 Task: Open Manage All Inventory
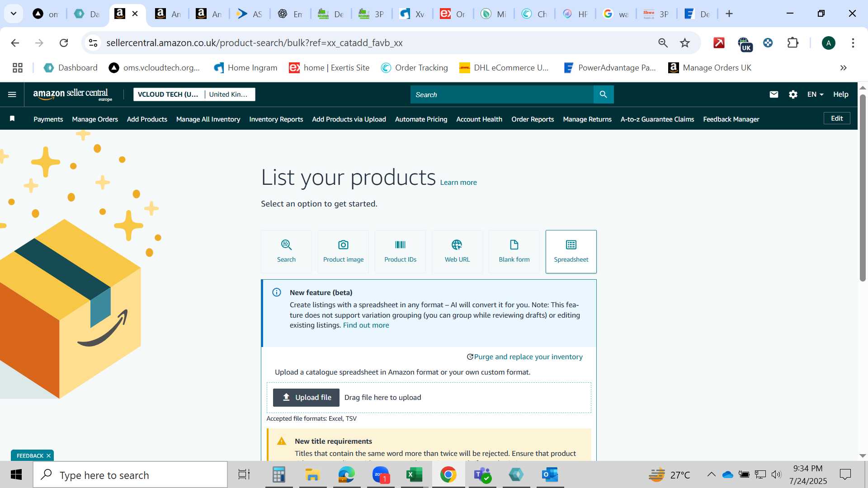(208, 119)
